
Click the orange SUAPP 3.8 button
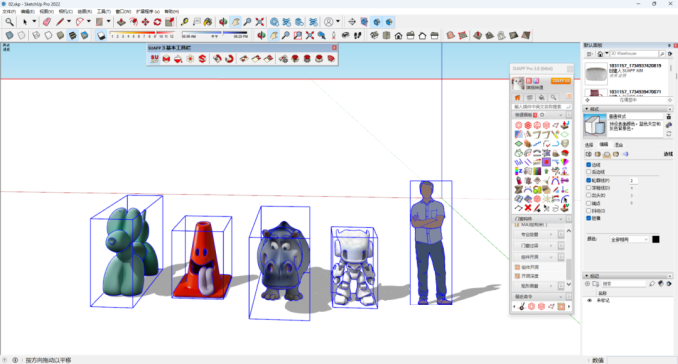(x=560, y=81)
